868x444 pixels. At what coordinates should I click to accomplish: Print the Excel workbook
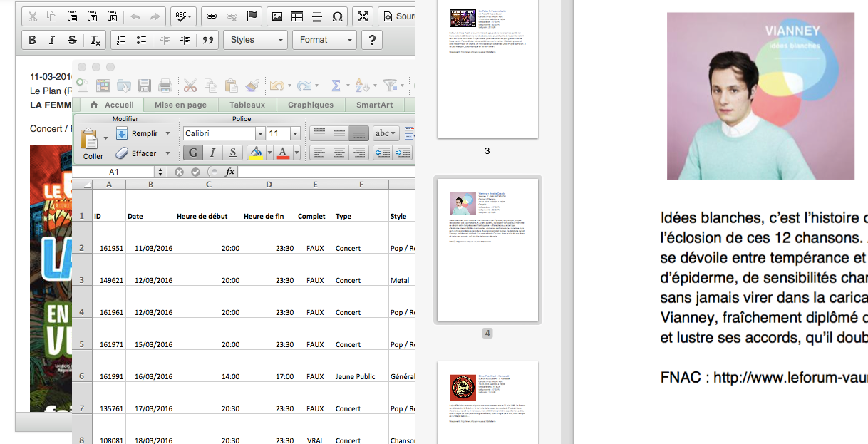click(x=165, y=86)
